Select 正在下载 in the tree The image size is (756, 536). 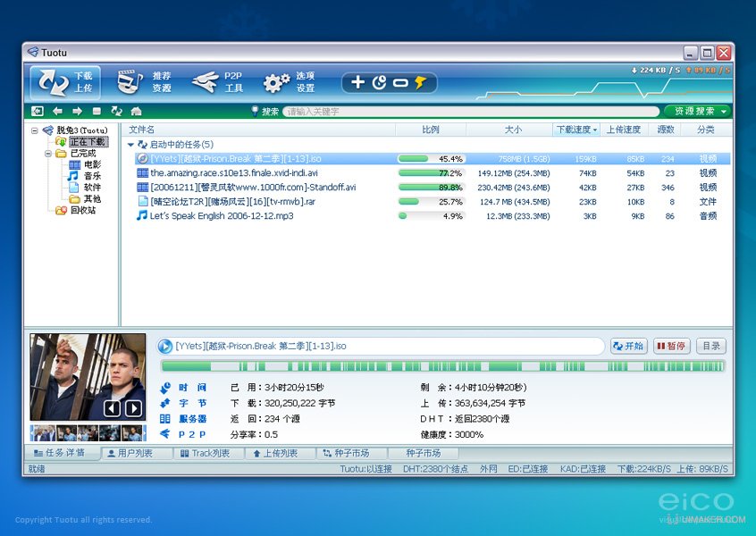click(88, 142)
